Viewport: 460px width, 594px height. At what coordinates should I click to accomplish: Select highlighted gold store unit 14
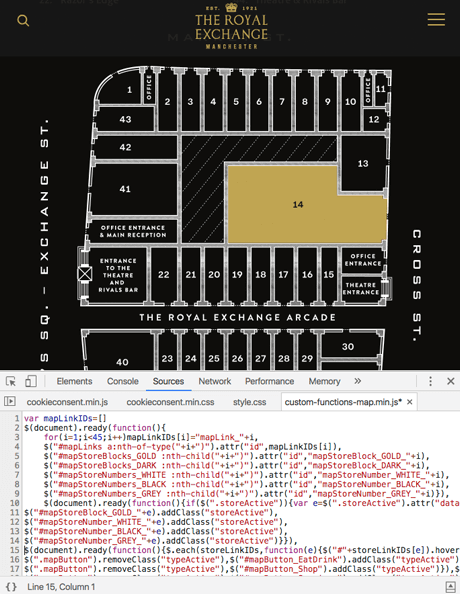(298, 205)
